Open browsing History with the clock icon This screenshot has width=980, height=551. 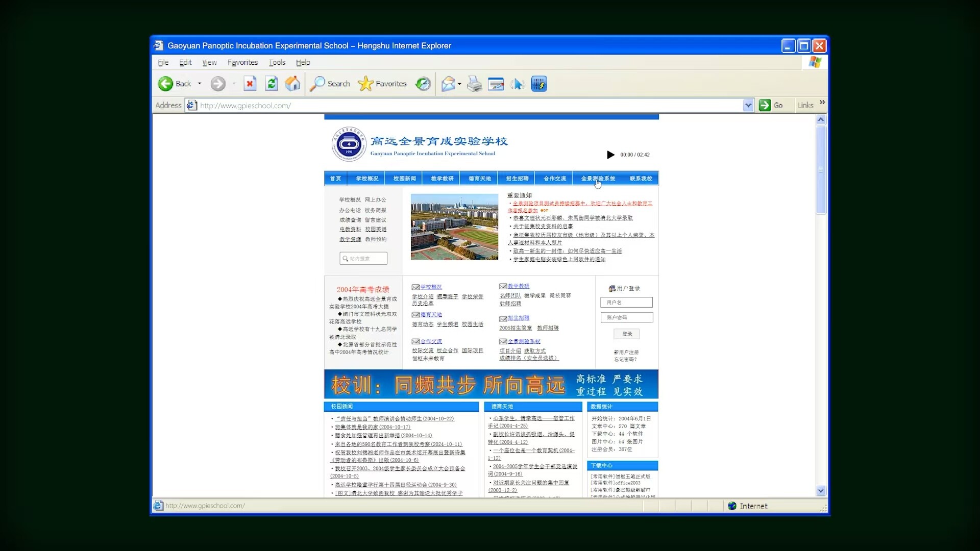click(423, 84)
